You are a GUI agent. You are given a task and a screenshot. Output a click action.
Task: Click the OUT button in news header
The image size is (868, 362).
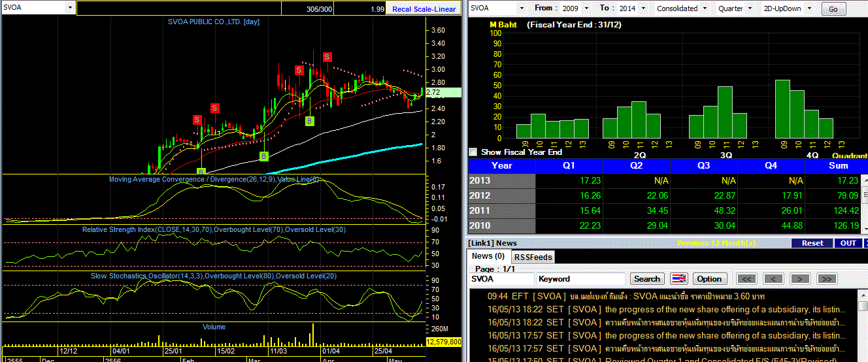click(848, 243)
